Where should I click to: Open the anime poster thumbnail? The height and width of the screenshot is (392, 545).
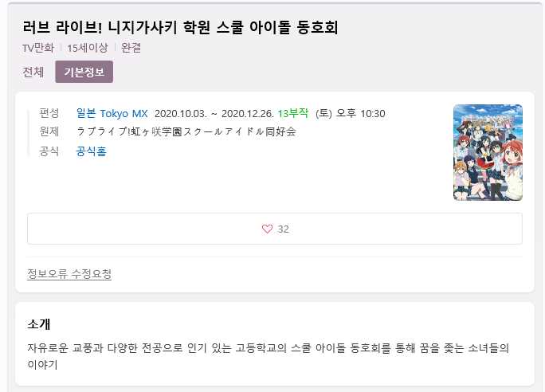click(488, 152)
